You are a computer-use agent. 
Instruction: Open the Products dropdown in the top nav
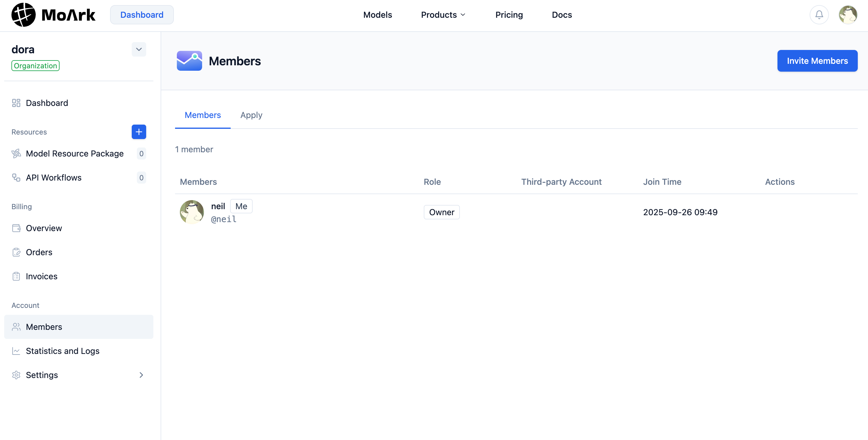point(443,15)
